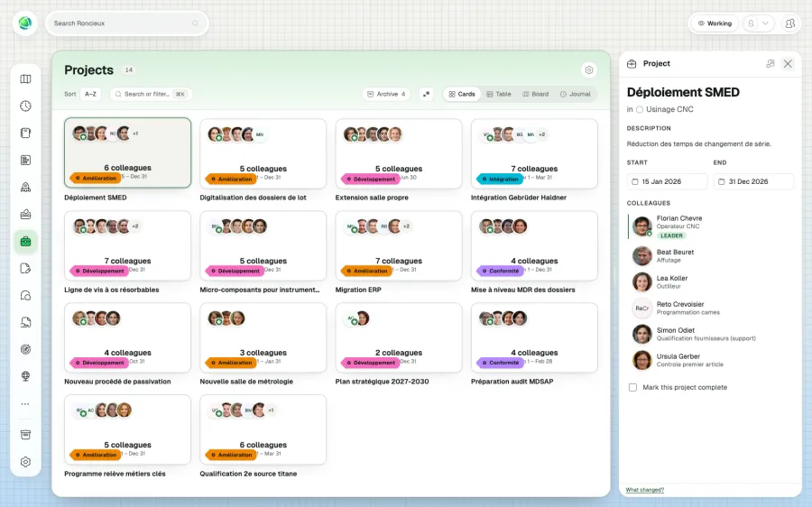The height and width of the screenshot is (507, 812).
Task: Open the inbox tray icon in the sidebar
Action: 25,215
